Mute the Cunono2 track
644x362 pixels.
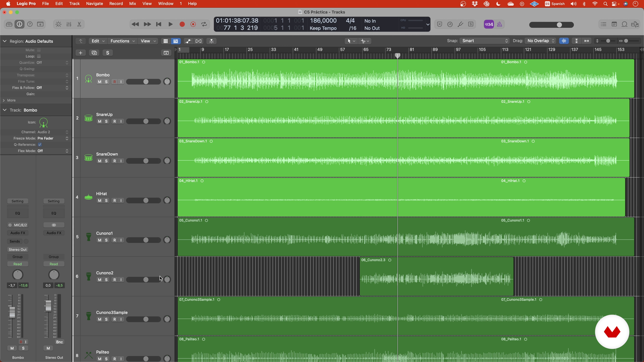click(99, 280)
